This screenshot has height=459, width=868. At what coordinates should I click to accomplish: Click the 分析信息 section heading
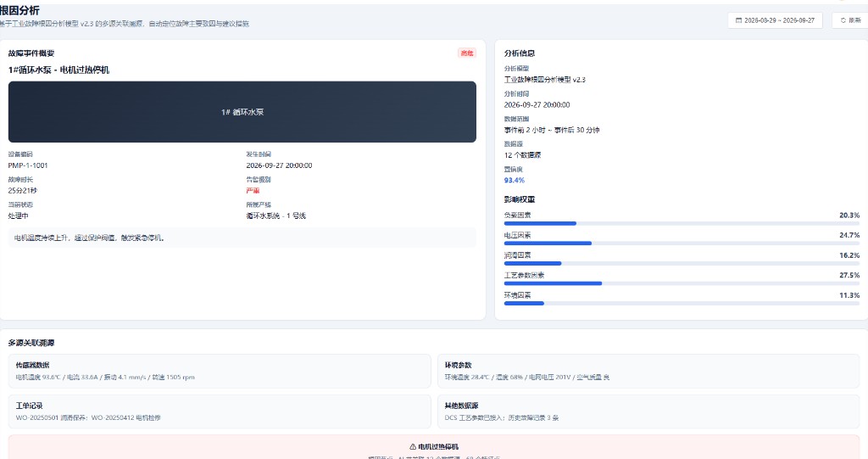pos(520,53)
